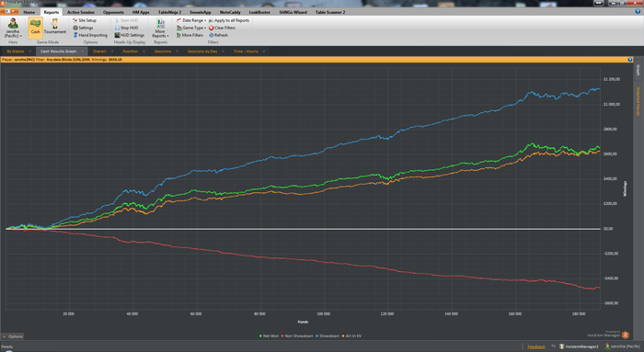Open the Opponents ribbon tab
Viewport: 644px width, 352px height.
[x=113, y=12]
